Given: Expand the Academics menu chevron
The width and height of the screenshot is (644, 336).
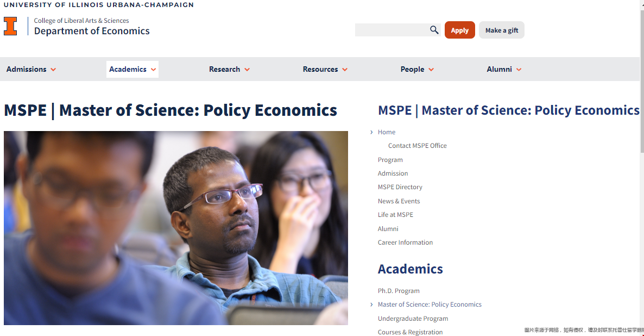Looking at the screenshot, I should pos(154,70).
